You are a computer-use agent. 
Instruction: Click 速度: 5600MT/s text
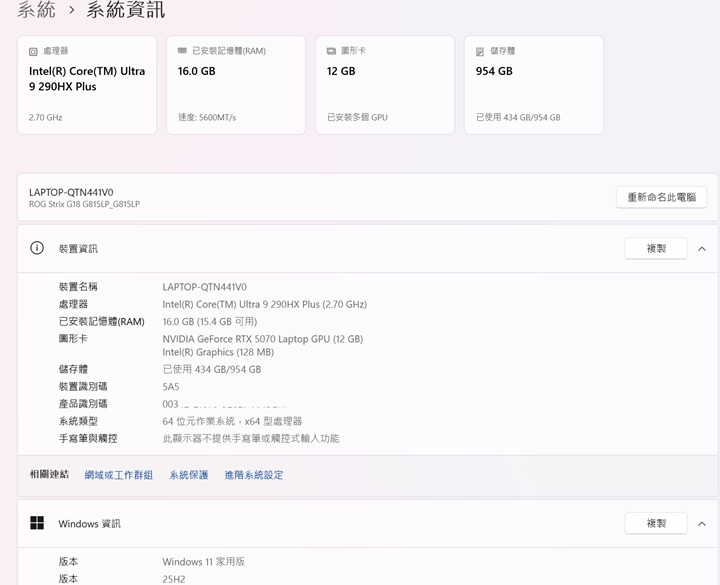207,118
